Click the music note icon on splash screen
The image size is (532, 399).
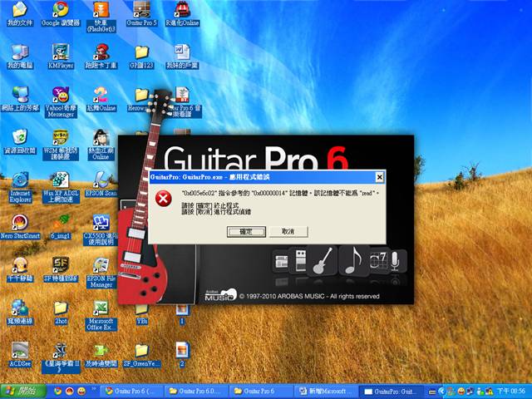tap(353, 260)
